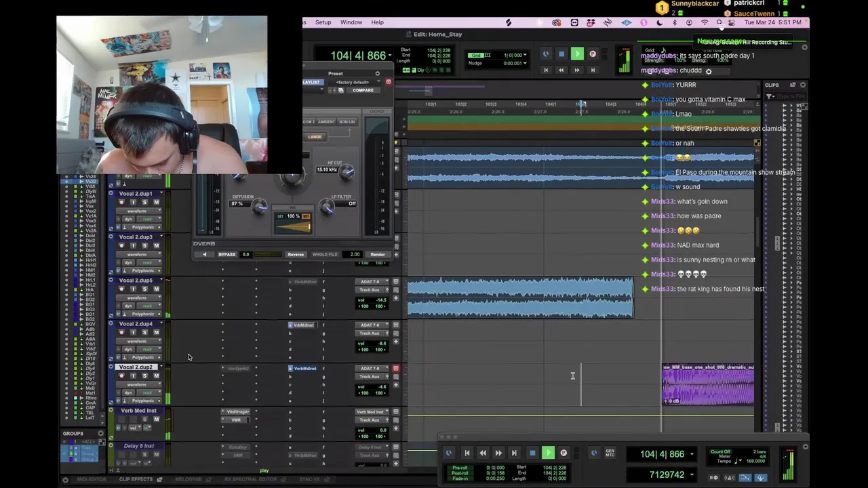Mute the Verb Med Inst track
This screenshot has width=868, height=488.
(x=156, y=419)
